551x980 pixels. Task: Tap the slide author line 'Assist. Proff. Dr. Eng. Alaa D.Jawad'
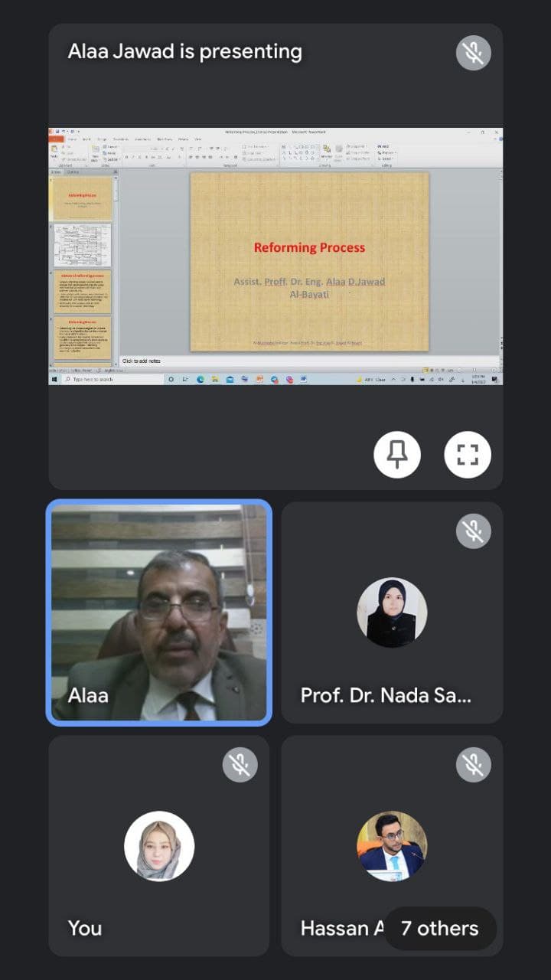(x=309, y=282)
